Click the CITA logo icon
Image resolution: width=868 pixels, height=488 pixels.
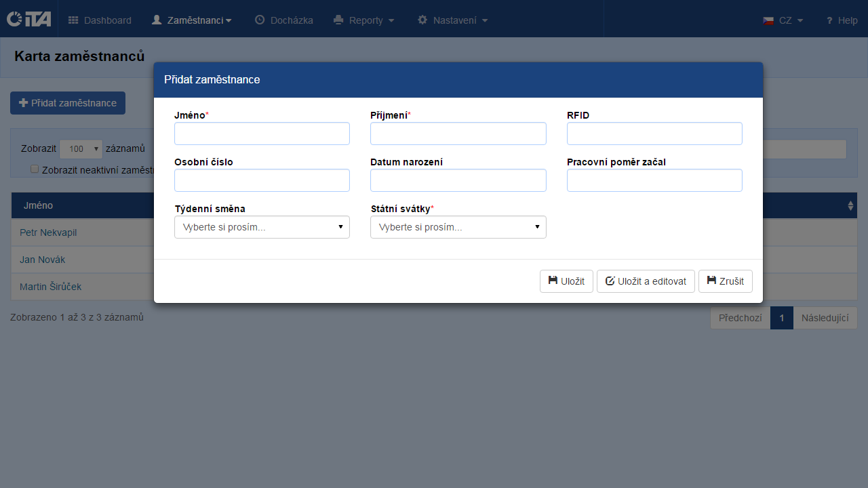(x=28, y=19)
